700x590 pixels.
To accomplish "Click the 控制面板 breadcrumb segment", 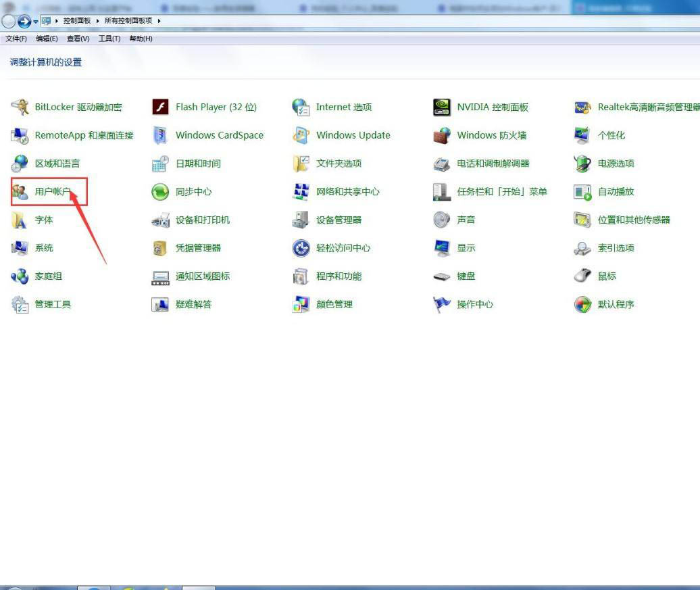I will click(77, 20).
